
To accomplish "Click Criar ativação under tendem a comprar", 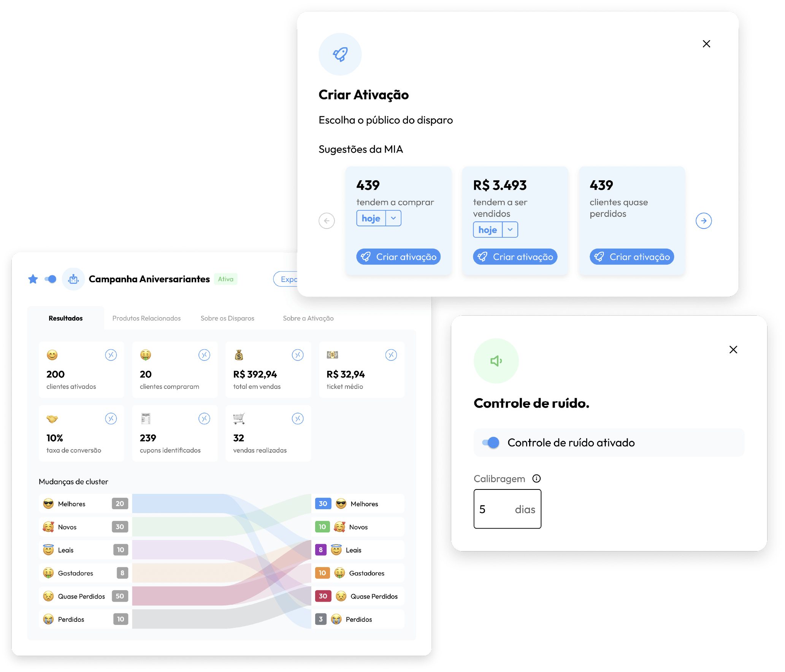I will pyautogui.click(x=398, y=257).
